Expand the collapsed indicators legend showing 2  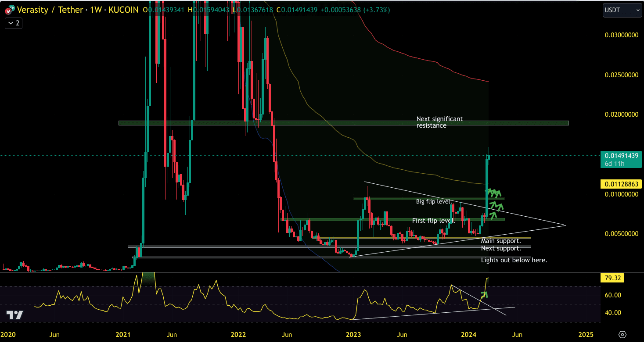click(14, 23)
